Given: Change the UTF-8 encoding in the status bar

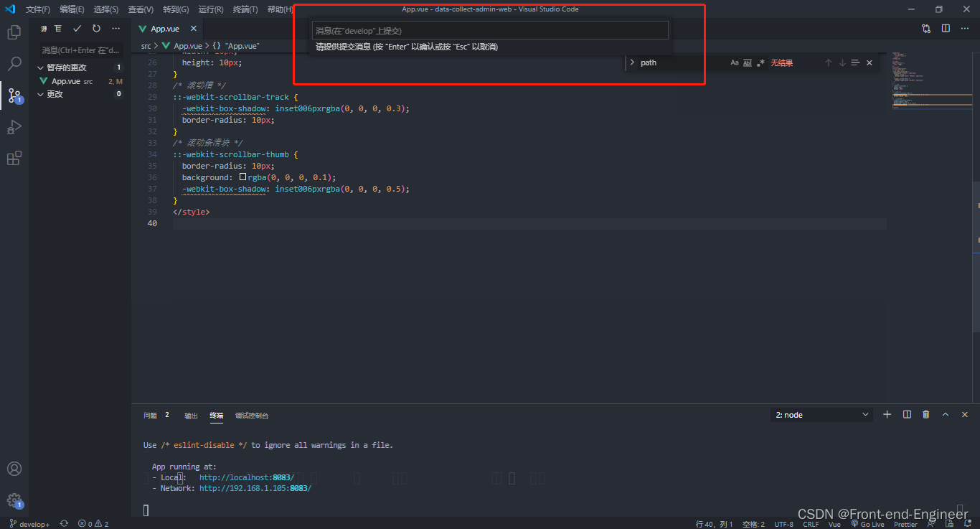Looking at the screenshot, I should pyautogui.click(x=783, y=524).
